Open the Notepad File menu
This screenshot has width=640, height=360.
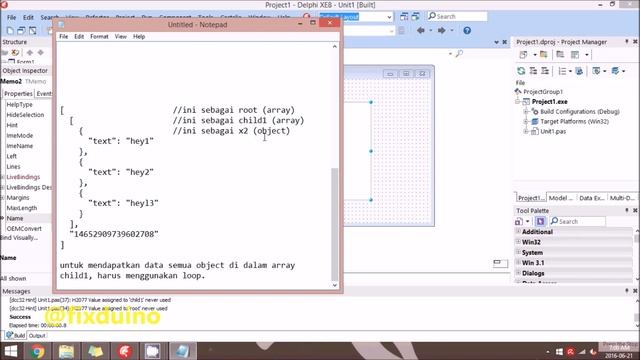pyautogui.click(x=64, y=36)
